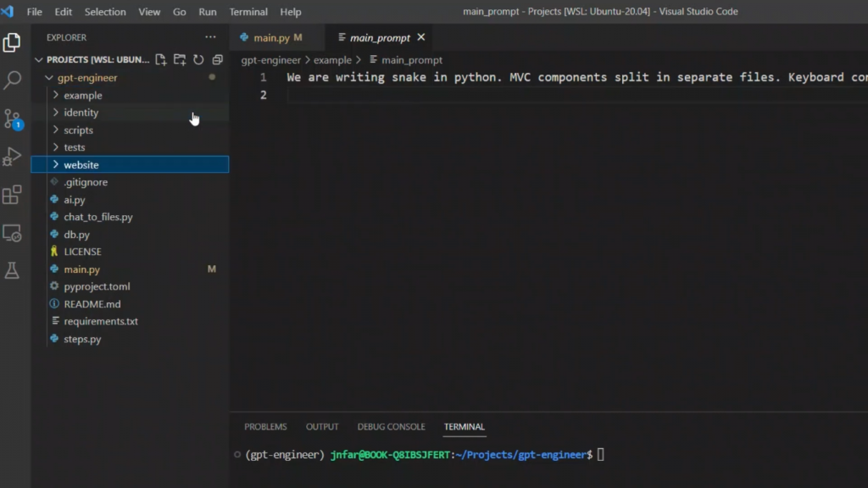Switch to the PROBLEMS panel tab
The height and width of the screenshot is (488, 868).
click(x=265, y=427)
